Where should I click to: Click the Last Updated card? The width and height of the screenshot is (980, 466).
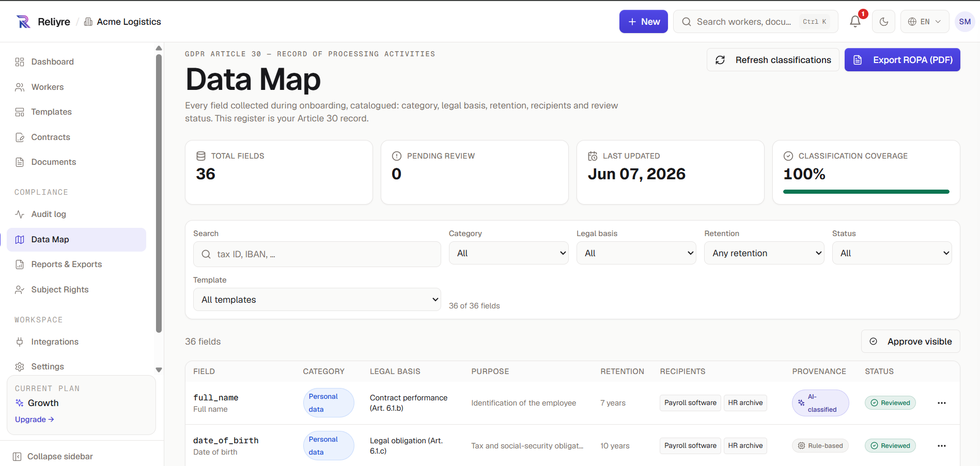(671, 173)
